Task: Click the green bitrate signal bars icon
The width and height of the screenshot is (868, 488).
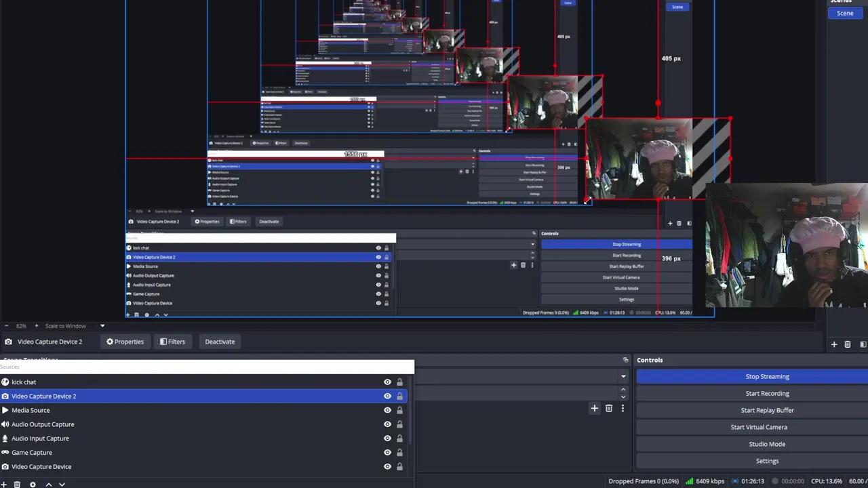Action: tap(690, 481)
